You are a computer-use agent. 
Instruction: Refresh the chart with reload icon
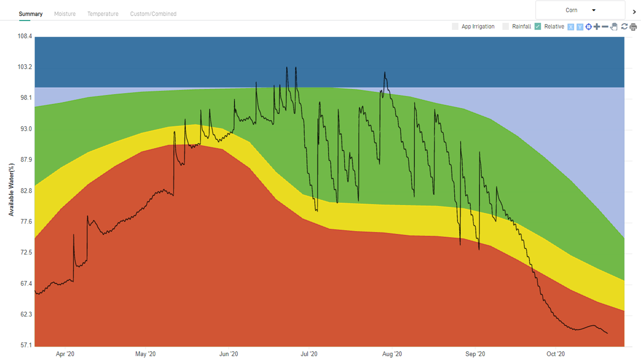(x=624, y=27)
